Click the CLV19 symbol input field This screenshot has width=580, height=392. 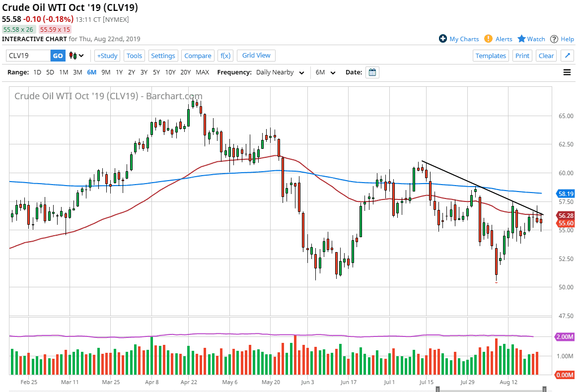coord(27,56)
